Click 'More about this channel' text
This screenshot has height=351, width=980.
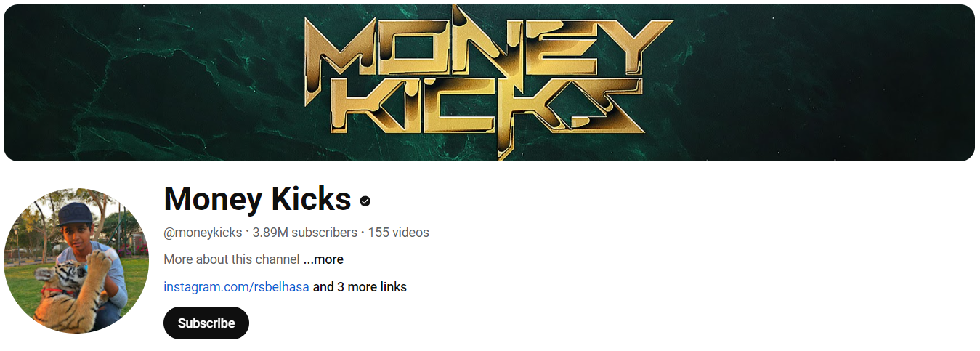click(x=232, y=259)
